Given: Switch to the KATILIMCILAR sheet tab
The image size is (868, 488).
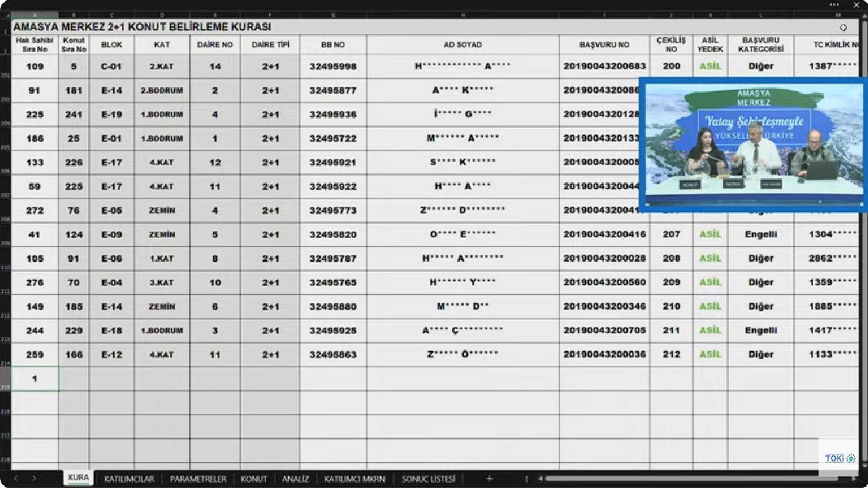Looking at the screenshot, I should click(129, 479).
